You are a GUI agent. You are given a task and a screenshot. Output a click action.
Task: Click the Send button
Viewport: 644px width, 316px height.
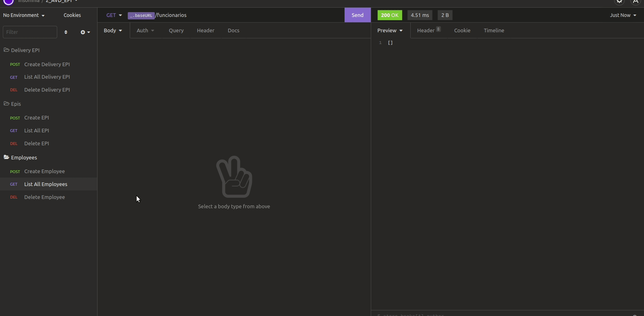tap(357, 15)
